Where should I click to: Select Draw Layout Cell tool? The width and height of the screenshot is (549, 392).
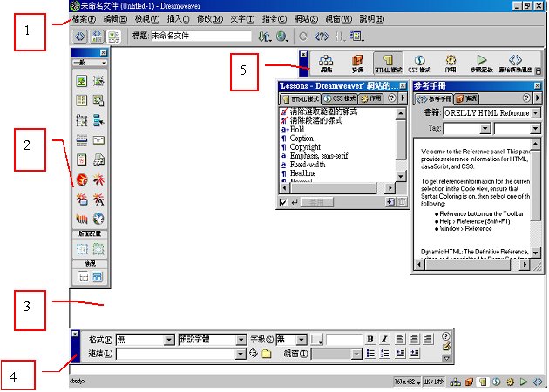pyautogui.click(x=82, y=249)
